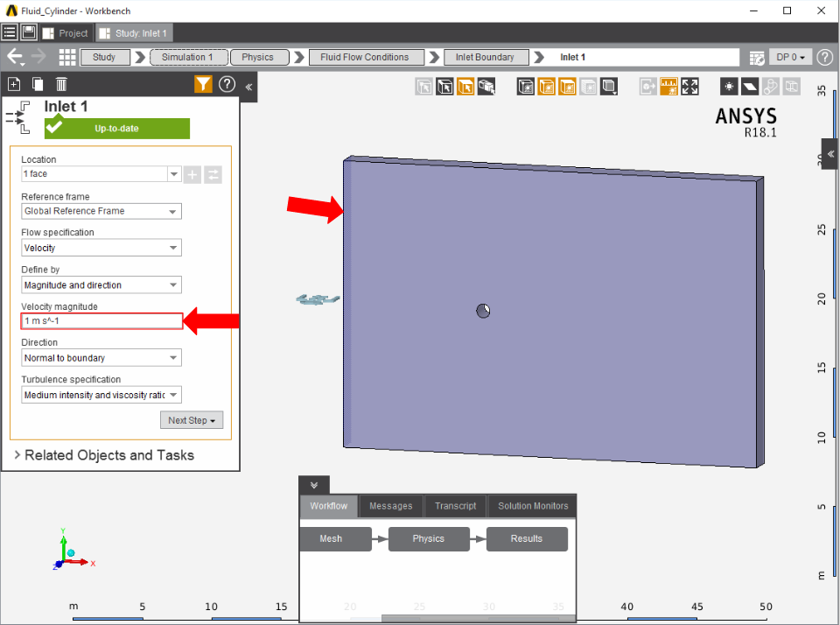The image size is (840, 625).
Task: Click the add location plus button
Action: 192,174
